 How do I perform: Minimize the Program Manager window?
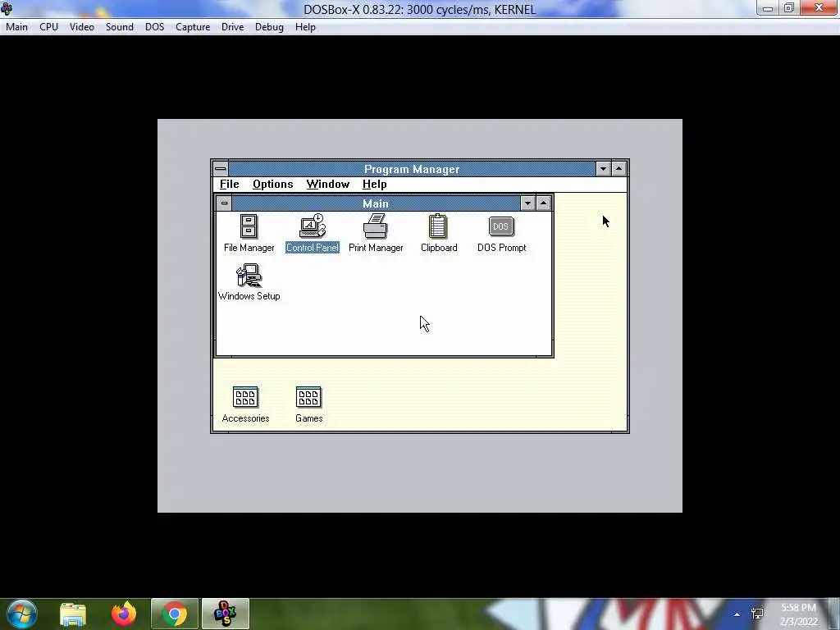point(603,169)
